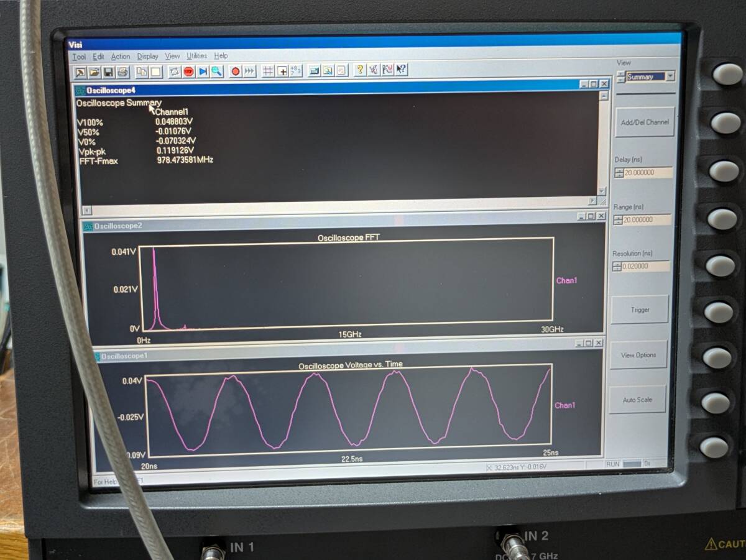Click the Delay (ns) spinner arrows
The height and width of the screenshot is (560, 746).
(619, 173)
